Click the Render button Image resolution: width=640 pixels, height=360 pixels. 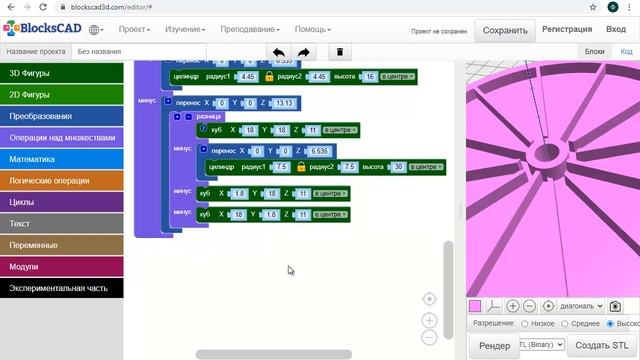click(494, 346)
